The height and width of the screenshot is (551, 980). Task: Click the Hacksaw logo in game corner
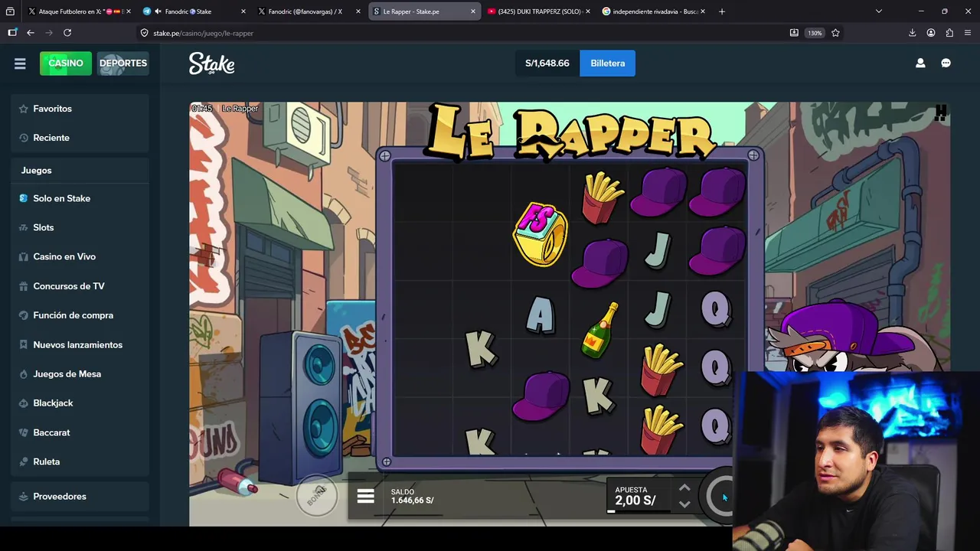[x=940, y=113]
